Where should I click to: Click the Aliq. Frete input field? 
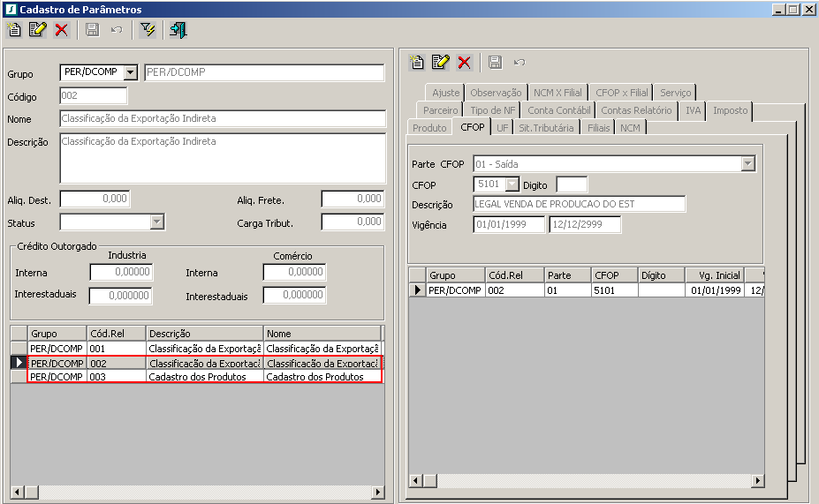point(353,199)
